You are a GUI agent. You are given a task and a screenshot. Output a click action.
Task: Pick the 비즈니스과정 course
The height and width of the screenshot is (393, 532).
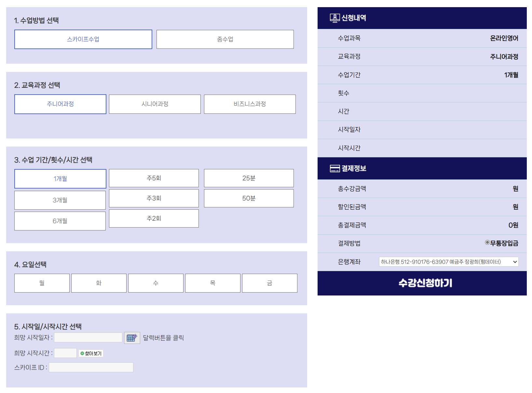pyautogui.click(x=250, y=104)
